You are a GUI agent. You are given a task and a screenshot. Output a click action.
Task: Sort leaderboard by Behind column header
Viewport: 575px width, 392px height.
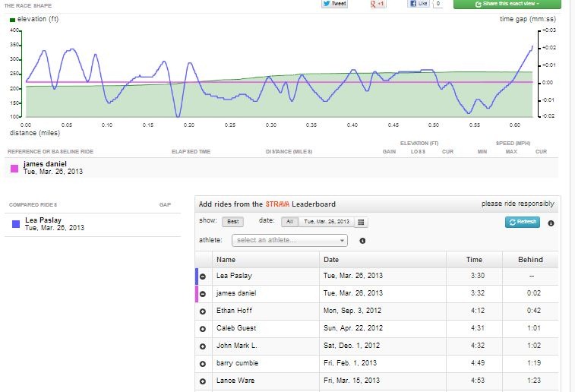[530, 260]
